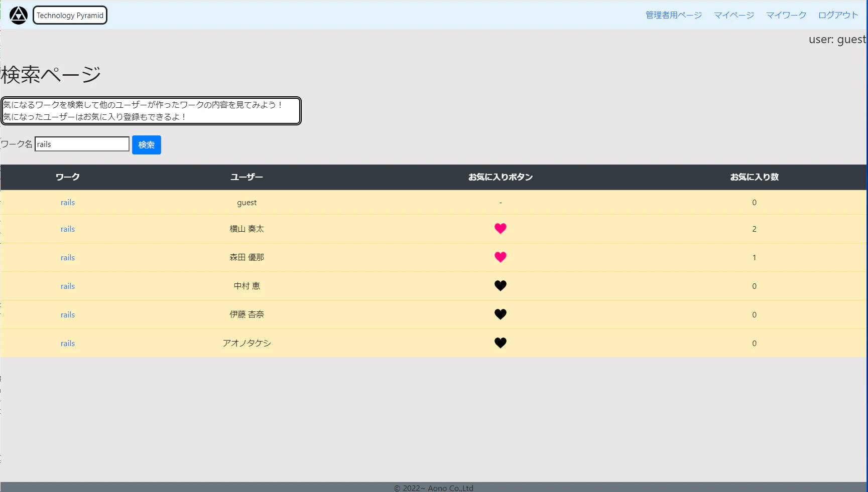
Task: Click favorite count 2 for 横山 奏太
Action: [x=754, y=229]
